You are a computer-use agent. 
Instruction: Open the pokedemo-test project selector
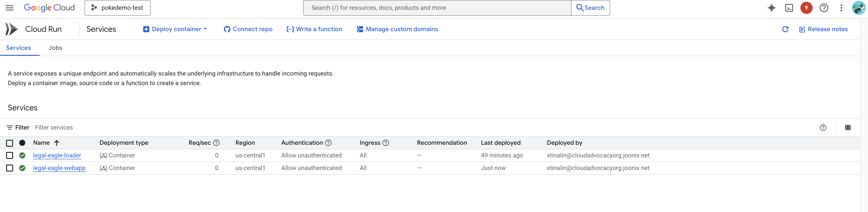click(x=117, y=8)
